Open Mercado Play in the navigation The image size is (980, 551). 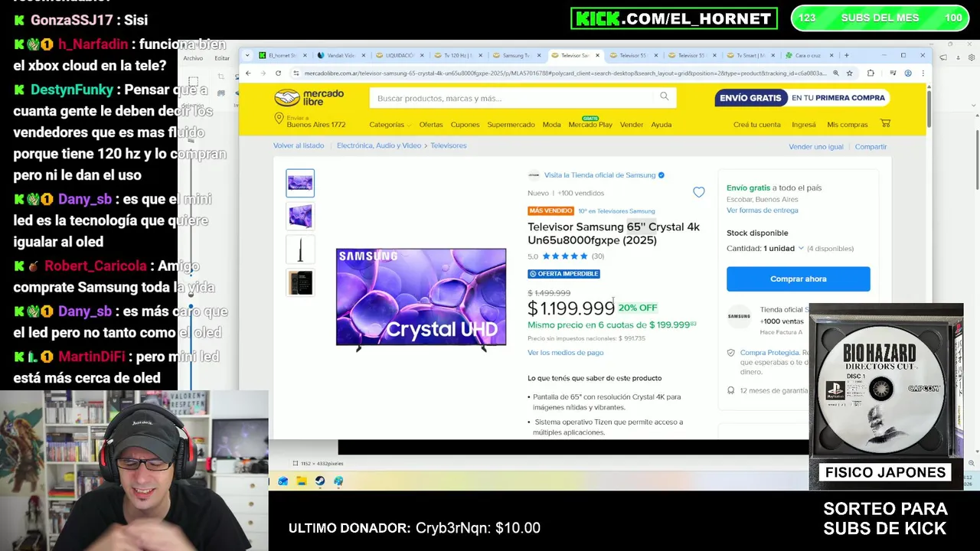[x=590, y=124]
